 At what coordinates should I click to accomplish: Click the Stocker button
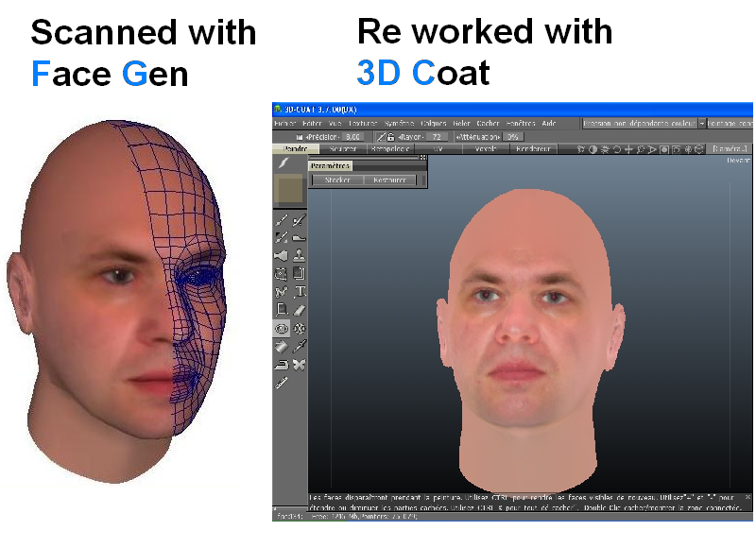click(337, 180)
